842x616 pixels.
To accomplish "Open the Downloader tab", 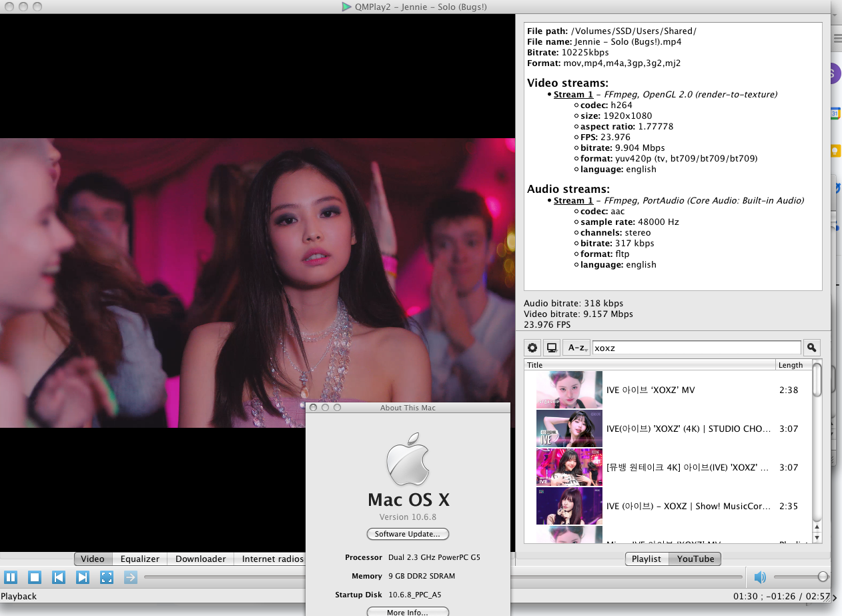I will pos(200,559).
